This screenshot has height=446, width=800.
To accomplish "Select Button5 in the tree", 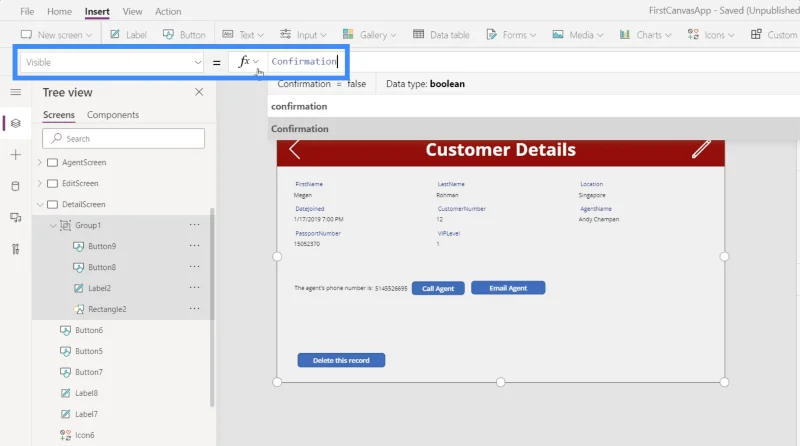I will (x=89, y=351).
